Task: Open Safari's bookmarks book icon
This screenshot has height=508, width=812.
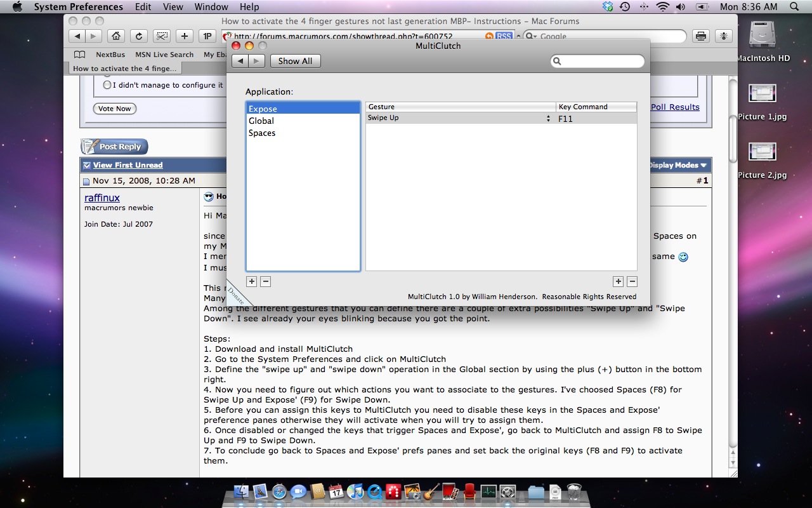Action: click(79, 55)
